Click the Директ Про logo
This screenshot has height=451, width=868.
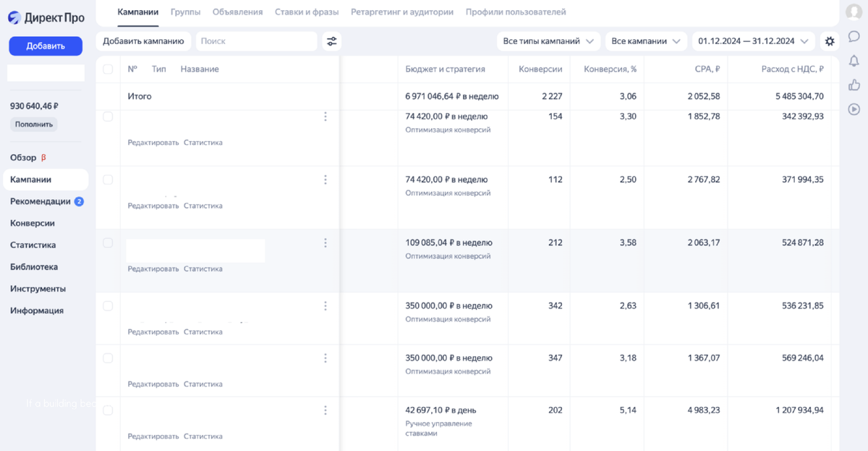[x=46, y=18]
